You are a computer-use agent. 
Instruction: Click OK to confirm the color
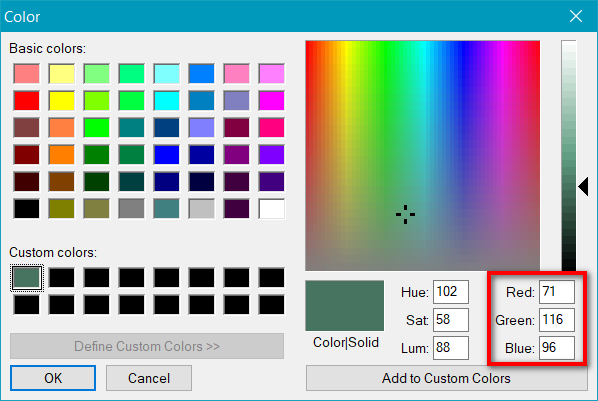coord(53,378)
